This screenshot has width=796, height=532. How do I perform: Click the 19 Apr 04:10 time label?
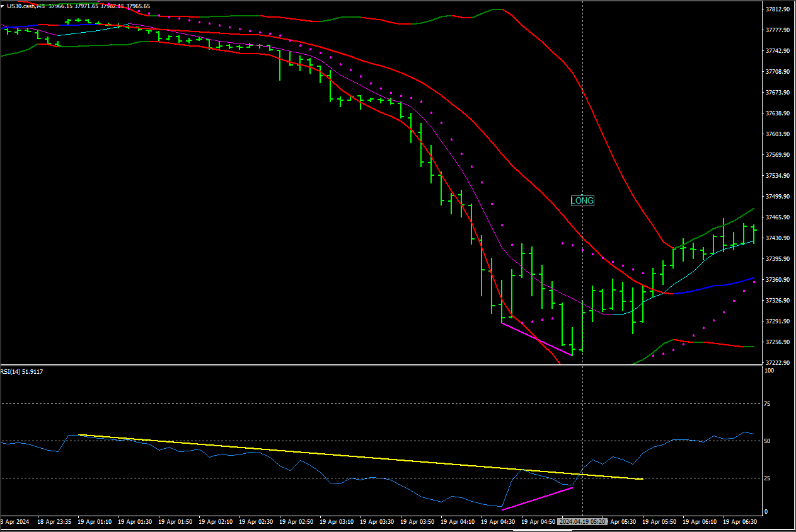[x=458, y=522]
